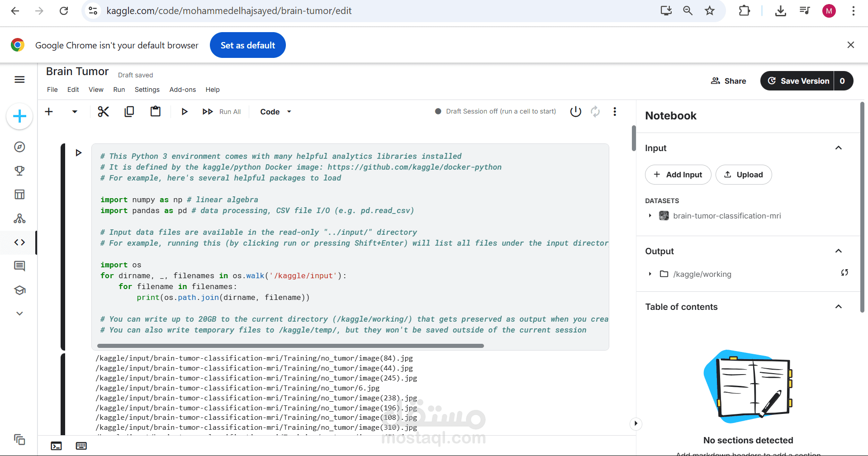Collapse the Table of contents section
The image size is (868, 456).
tap(839, 307)
